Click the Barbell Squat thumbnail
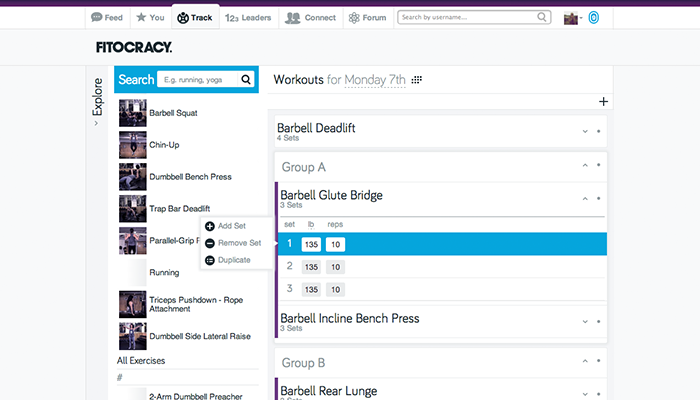Viewport: 700px width, 400px height. click(x=133, y=113)
